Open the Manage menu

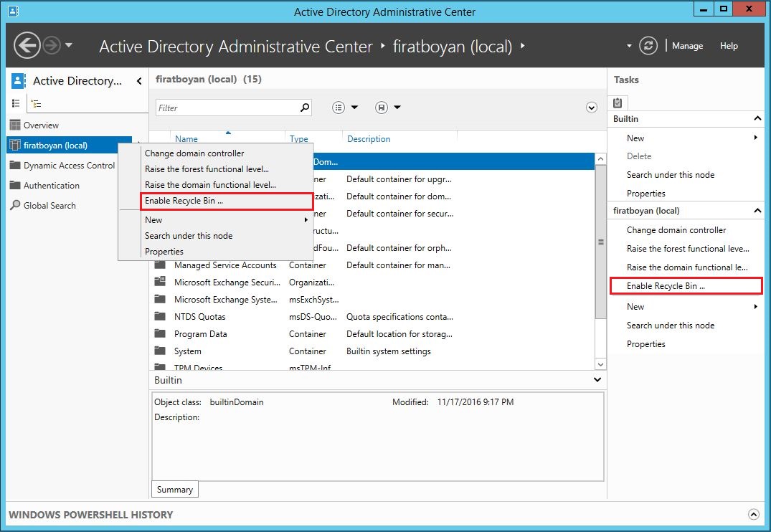coord(687,46)
